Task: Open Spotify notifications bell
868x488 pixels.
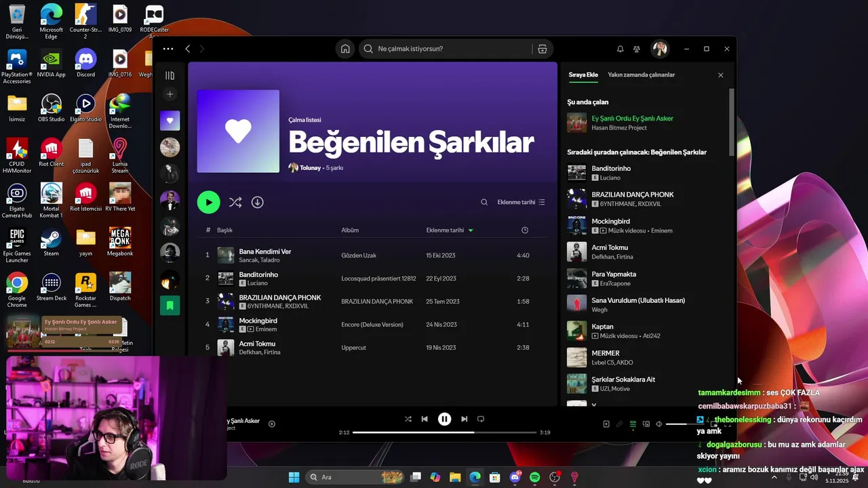Action: [x=620, y=49]
